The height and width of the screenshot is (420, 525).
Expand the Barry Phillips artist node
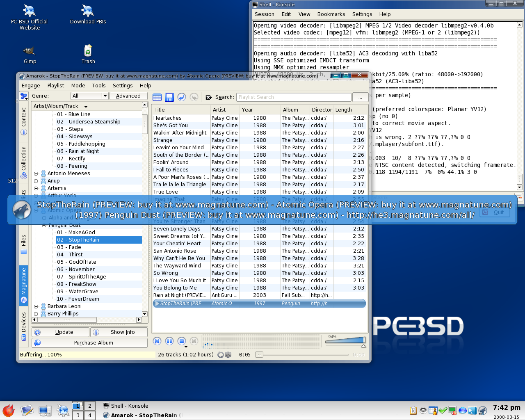[36, 314]
